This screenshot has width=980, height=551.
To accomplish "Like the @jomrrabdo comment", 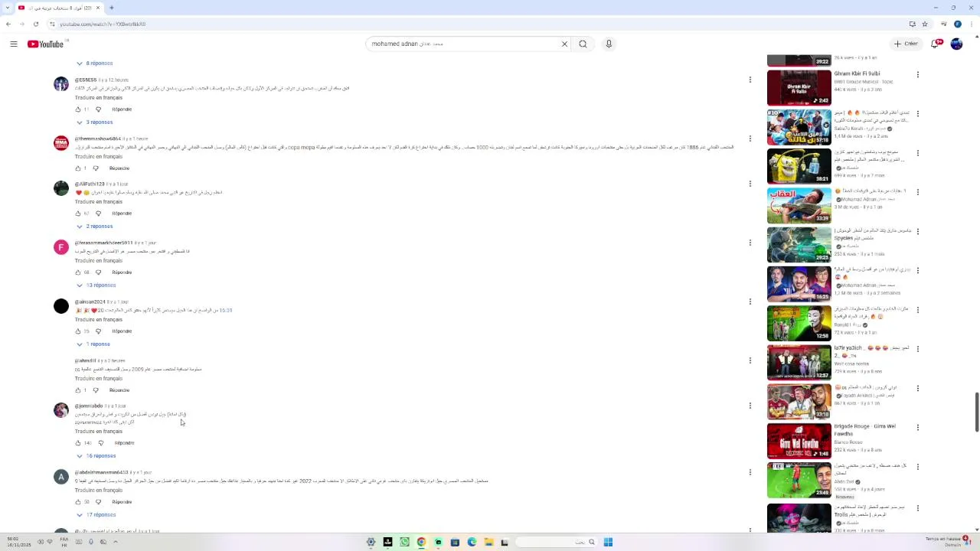I will coord(78,443).
